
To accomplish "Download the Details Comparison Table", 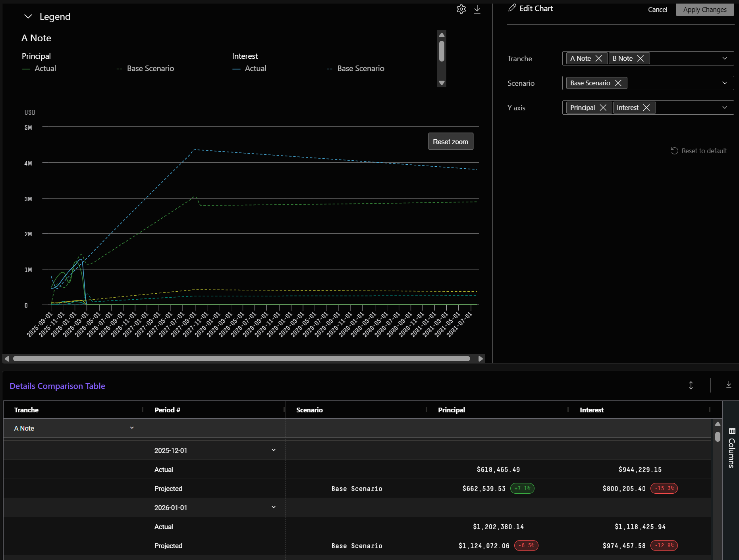I will coord(729,385).
